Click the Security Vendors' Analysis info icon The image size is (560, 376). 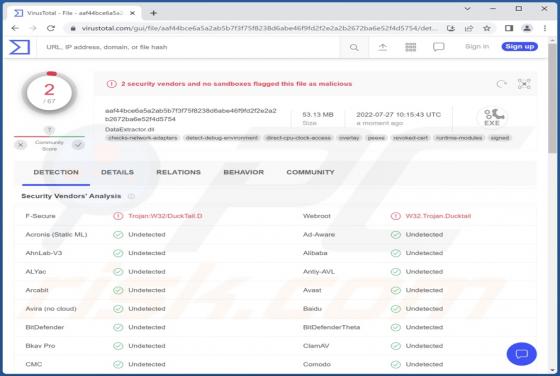pos(131,196)
